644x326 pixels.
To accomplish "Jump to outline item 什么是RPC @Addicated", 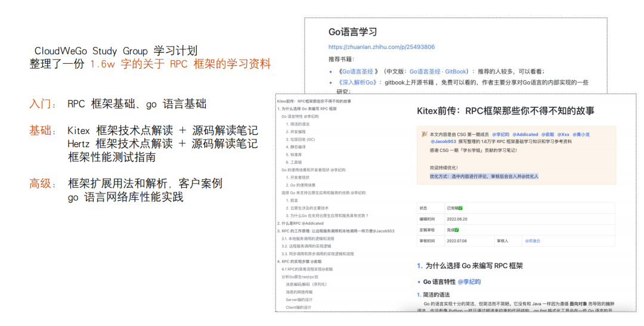I will (301, 223).
